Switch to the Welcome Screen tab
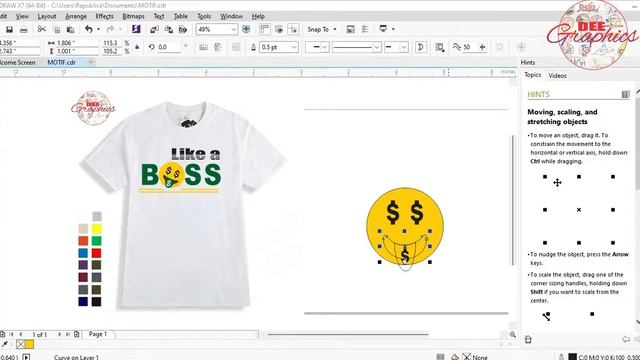Viewport: 640px width, 360px height. [x=17, y=62]
